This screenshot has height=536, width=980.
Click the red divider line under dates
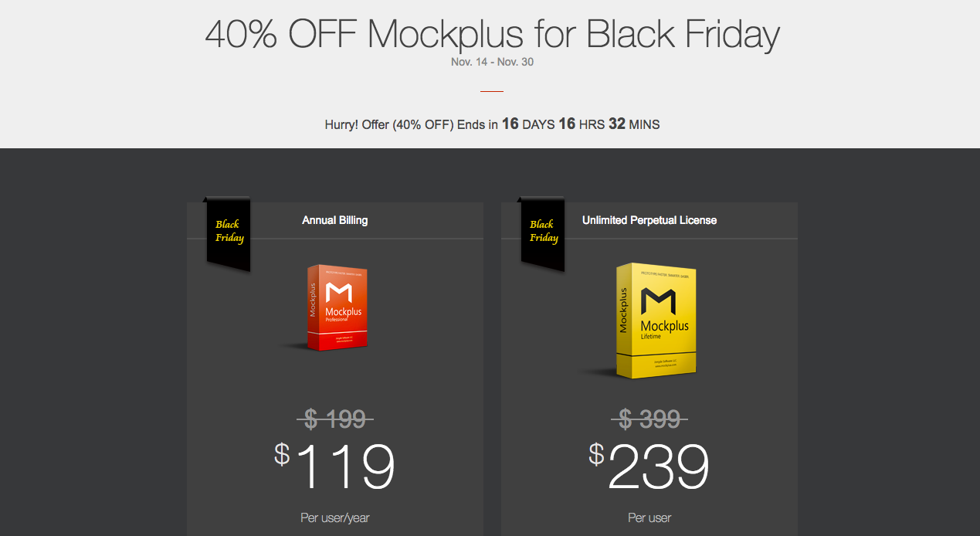click(492, 91)
